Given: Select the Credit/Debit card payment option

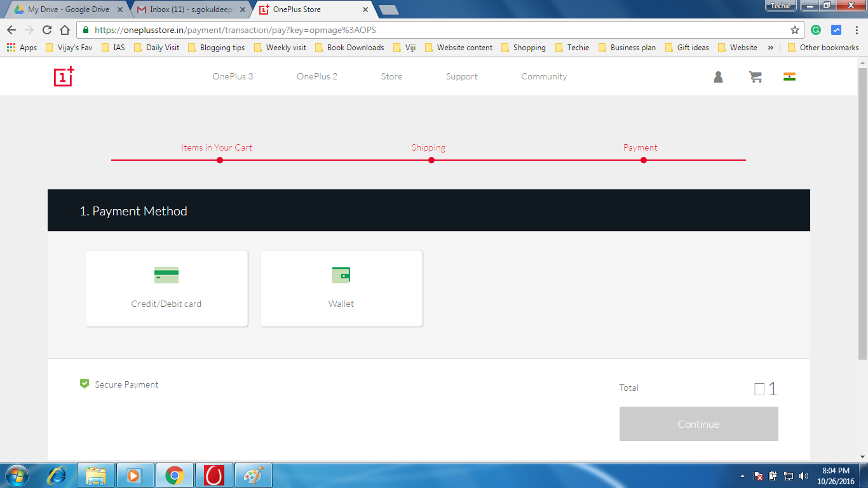Looking at the screenshot, I should [166, 288].
